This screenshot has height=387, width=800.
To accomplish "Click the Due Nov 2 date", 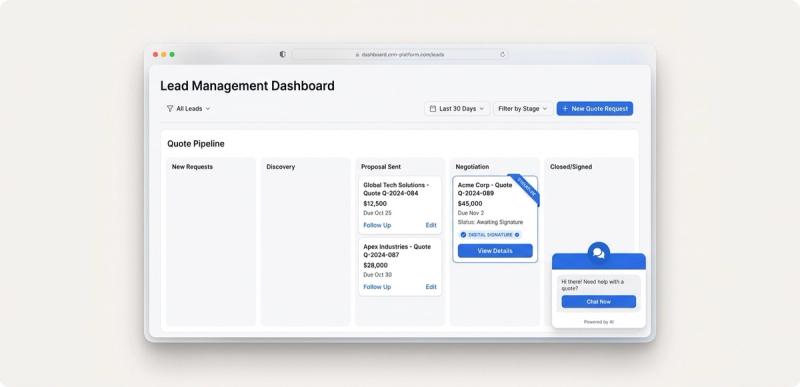I will point(470,213).
